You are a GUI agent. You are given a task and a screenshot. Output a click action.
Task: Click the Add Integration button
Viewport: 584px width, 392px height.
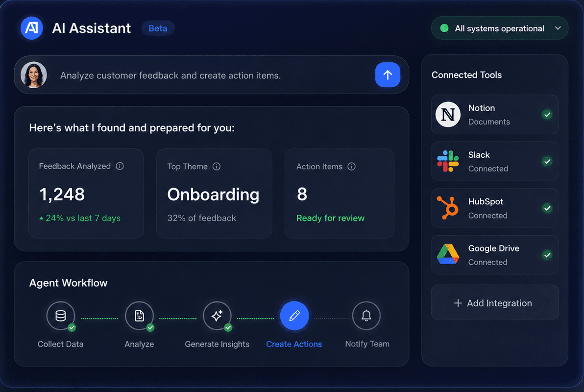(x=495, y=302)
